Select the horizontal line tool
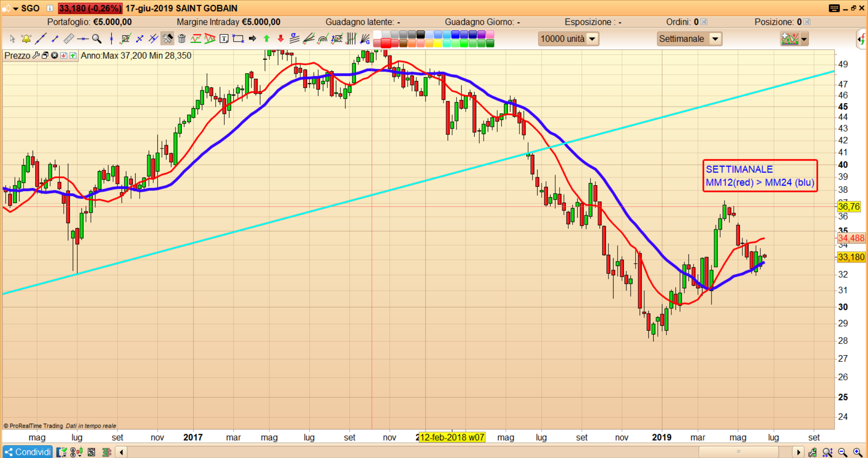Screen dimensions: 868x458 coord(83,39)
